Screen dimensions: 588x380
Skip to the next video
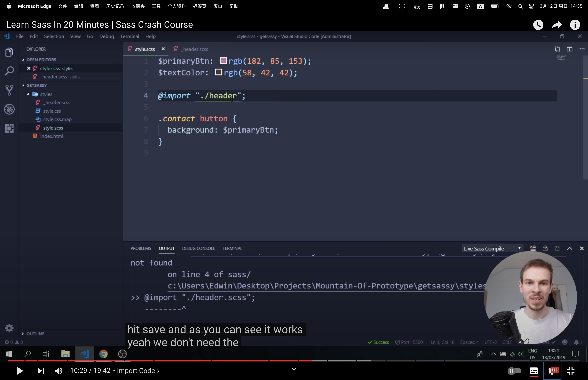point(41,371)
